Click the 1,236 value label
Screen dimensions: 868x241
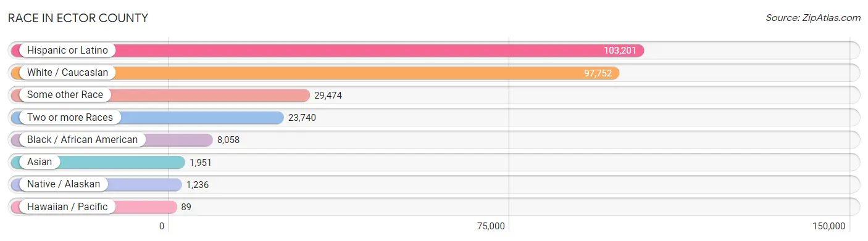pos(197,184)
